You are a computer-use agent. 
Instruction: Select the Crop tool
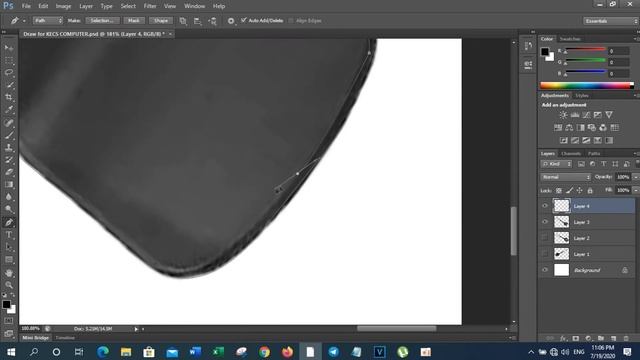(x=9, y=97)
